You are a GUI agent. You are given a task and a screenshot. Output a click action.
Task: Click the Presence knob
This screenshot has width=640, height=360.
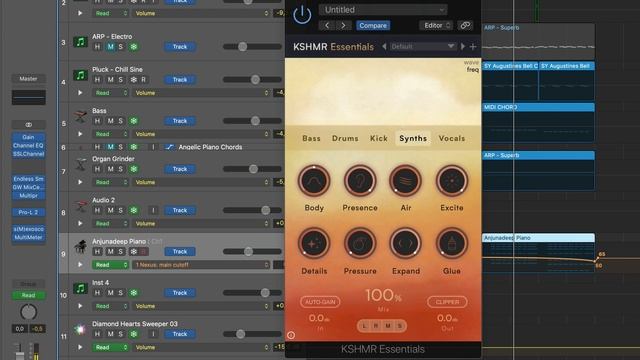pyautogui.click(x=360, y=181)
